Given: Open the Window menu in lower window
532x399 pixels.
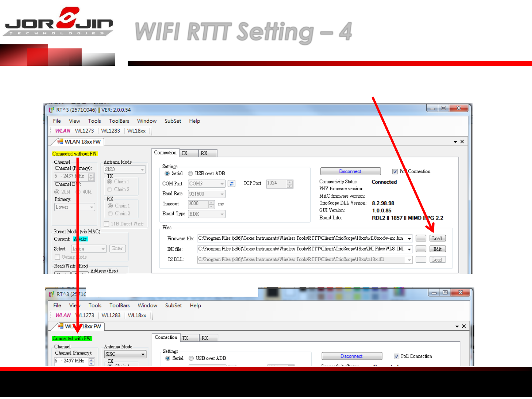Looking at the screenshot, I should (147, 306).
